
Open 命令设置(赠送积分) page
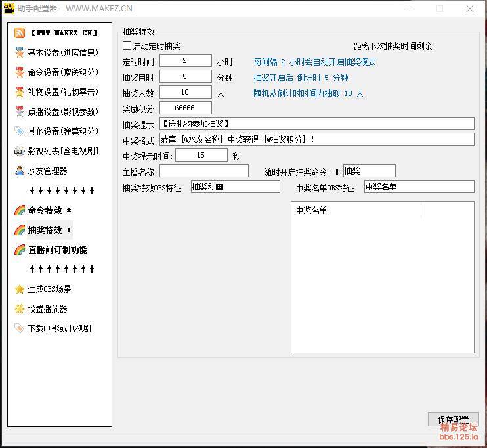click(63, 72)
